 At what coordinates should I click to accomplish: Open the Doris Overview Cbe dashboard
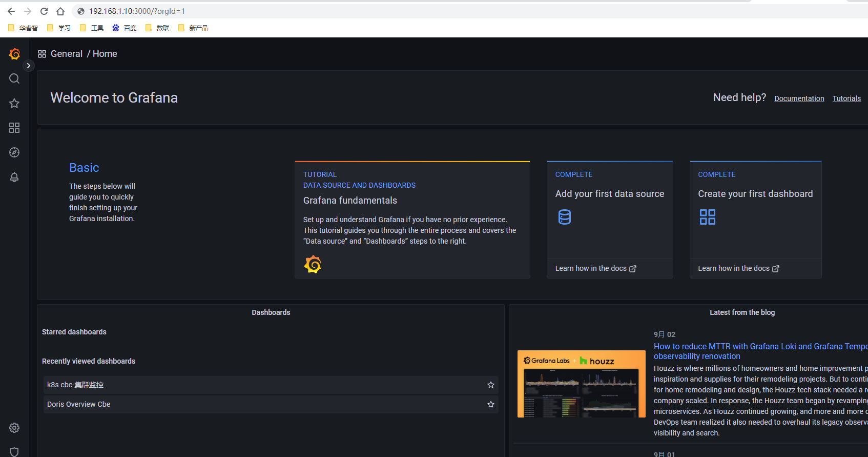[271, 404]
